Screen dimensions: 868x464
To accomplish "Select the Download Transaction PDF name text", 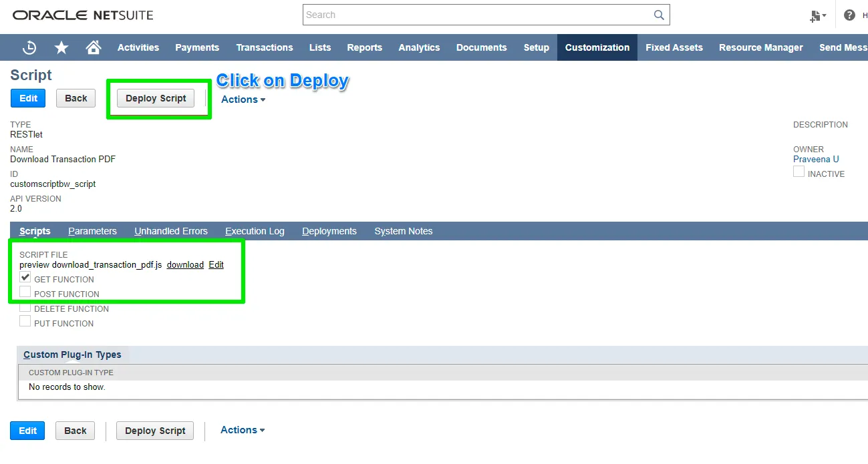I will point(63,160).
